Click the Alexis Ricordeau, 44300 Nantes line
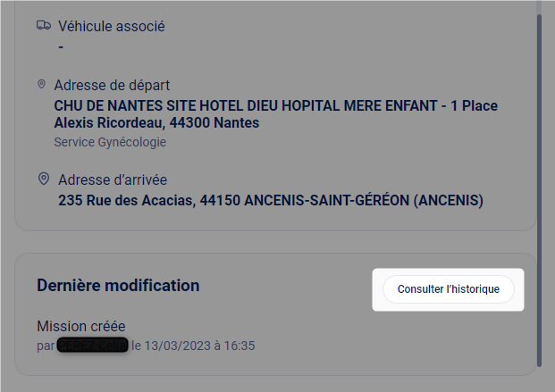This screenshot has height=392, width=555. [156, 123]
